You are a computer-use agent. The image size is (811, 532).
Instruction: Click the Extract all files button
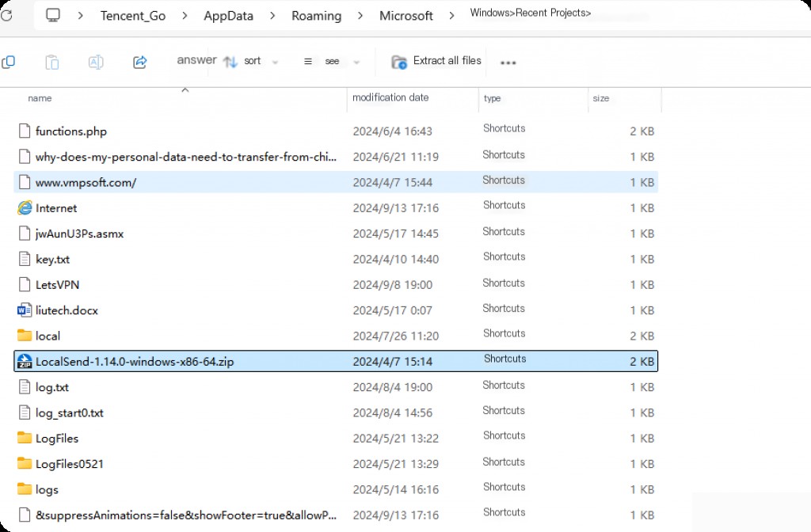tap(436, 61)
